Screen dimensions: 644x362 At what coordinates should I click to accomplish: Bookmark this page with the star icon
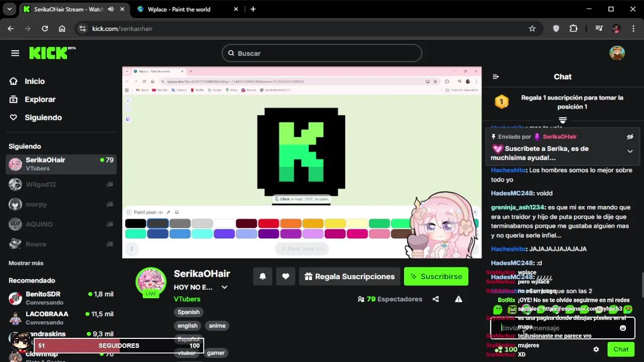[532, 29]
